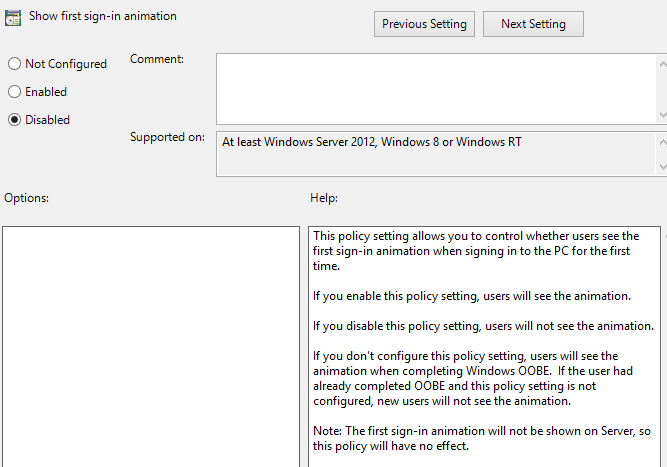This screenshot has height=467, width=667.
Task: Click the policy setting icon beside the title
Action: click(x=14, y=18)
